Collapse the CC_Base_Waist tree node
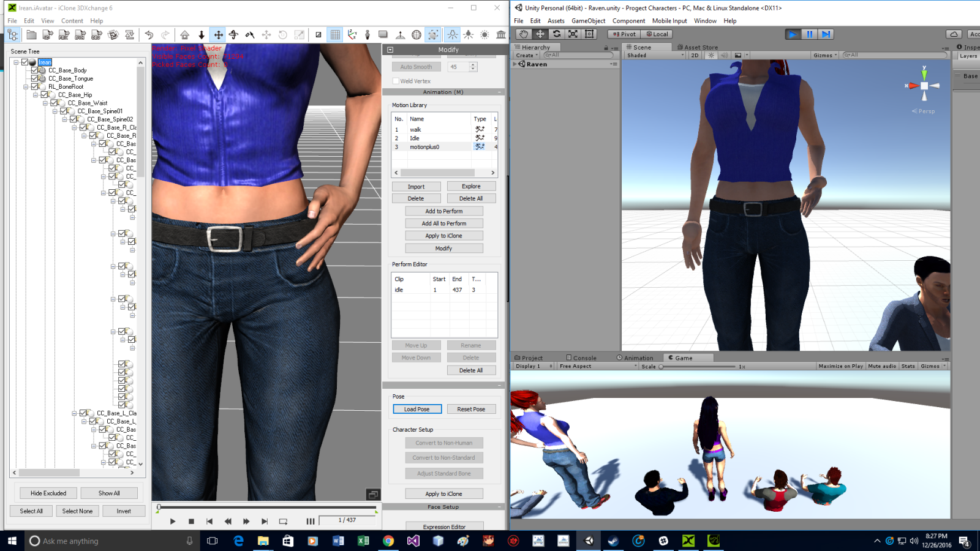This screenshot has height=551, width=980. pos(45,103)
